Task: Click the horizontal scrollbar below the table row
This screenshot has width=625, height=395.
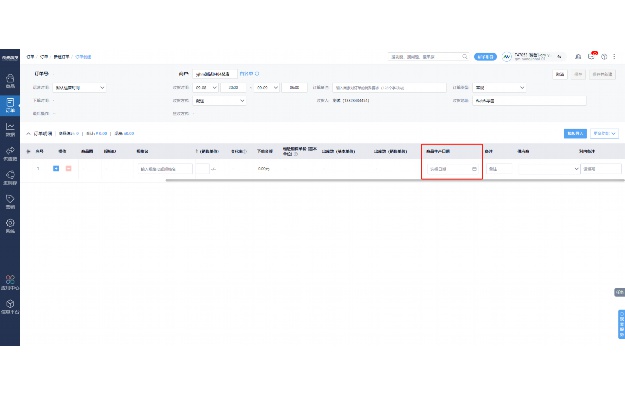Action: 395,180
